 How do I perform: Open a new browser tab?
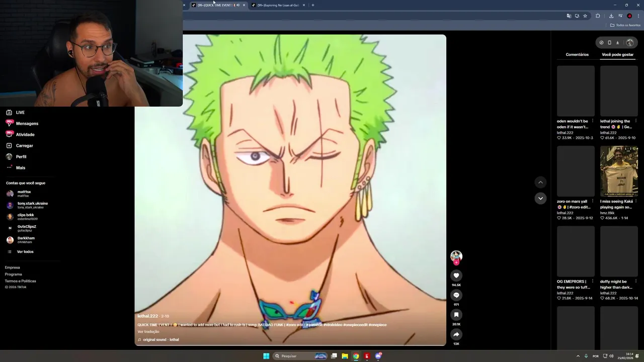coord(313,5)
